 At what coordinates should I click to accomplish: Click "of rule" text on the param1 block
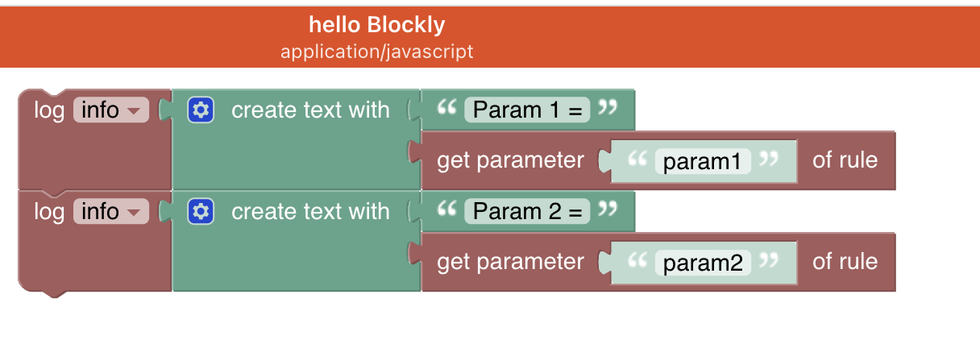tap(845, 160)
